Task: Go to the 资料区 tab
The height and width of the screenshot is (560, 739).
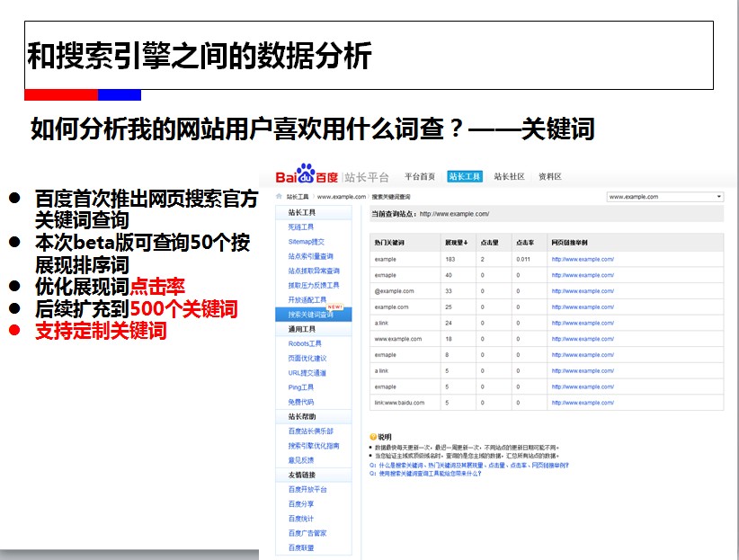Action: [550, 176]
